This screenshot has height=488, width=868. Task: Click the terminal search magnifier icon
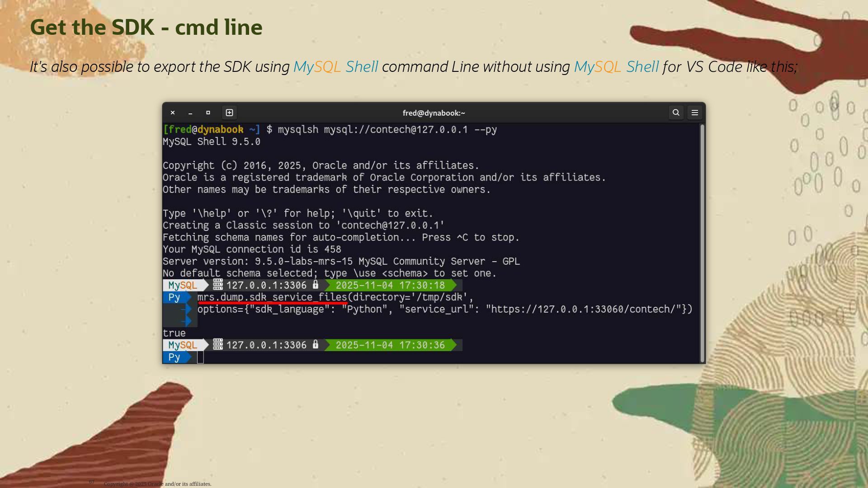(x=676, y=113)
